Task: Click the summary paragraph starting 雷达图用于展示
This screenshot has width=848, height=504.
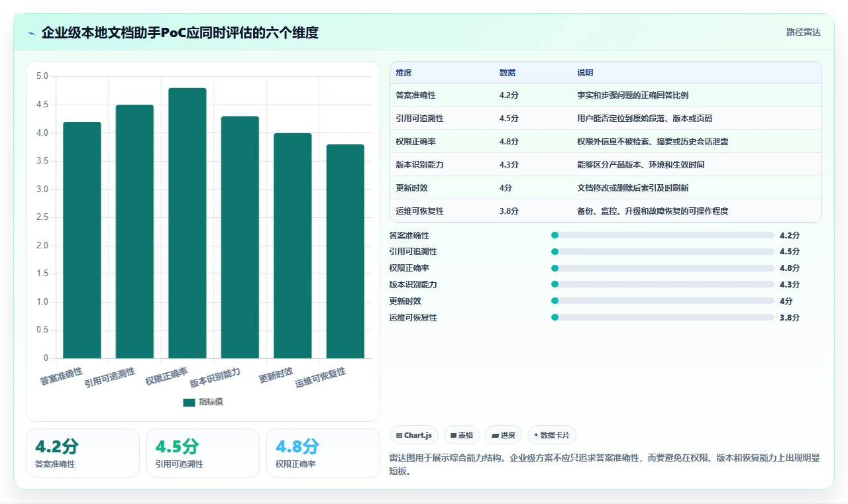Action: (x=605, y=464)
